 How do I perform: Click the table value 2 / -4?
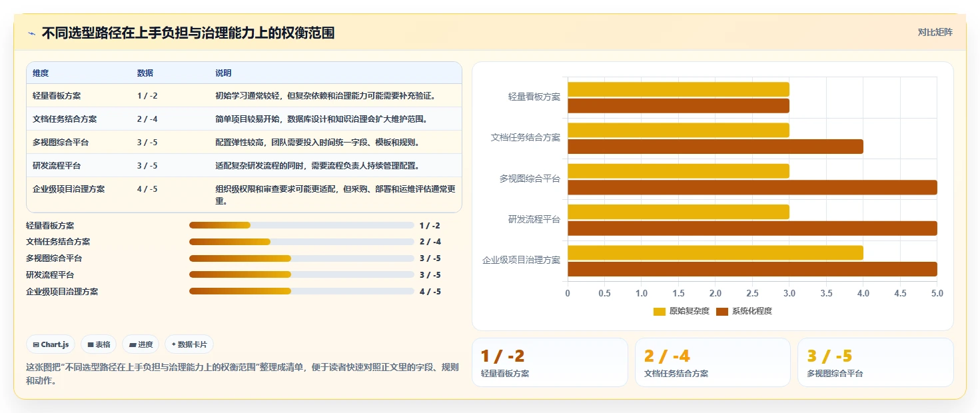(147, 119)
